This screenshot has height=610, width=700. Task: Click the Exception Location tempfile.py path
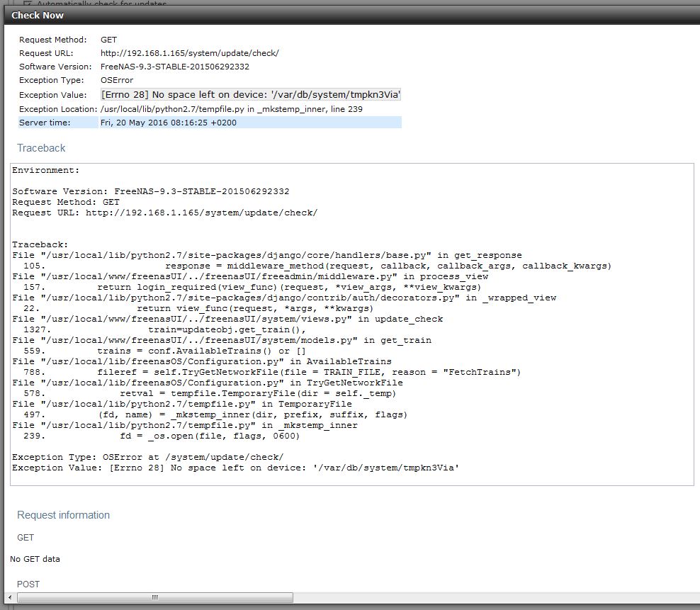[232, 109]
